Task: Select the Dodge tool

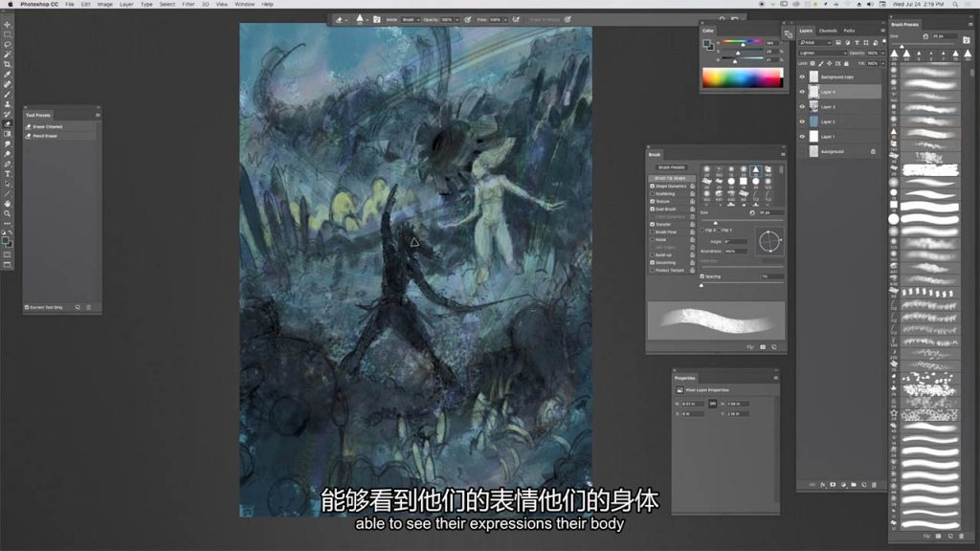Action: coord(8,154)
